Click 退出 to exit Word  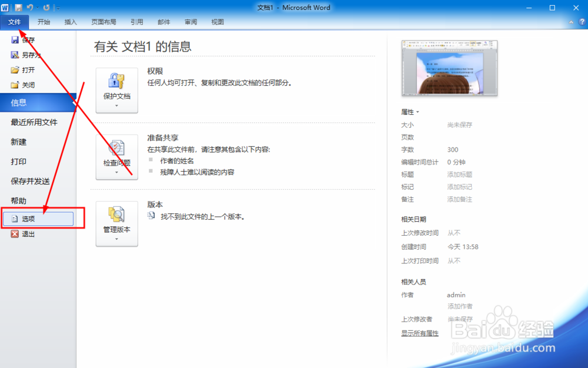[24, 234]
